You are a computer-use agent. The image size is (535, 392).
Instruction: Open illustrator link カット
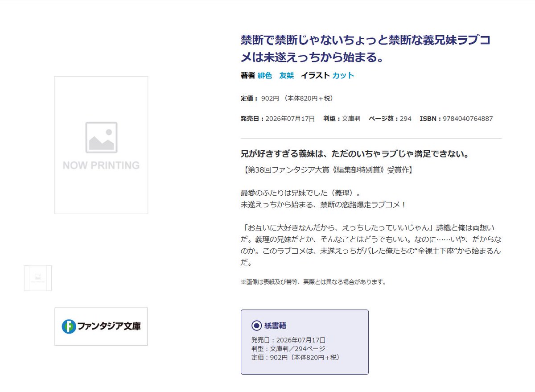tap(343, 75)
